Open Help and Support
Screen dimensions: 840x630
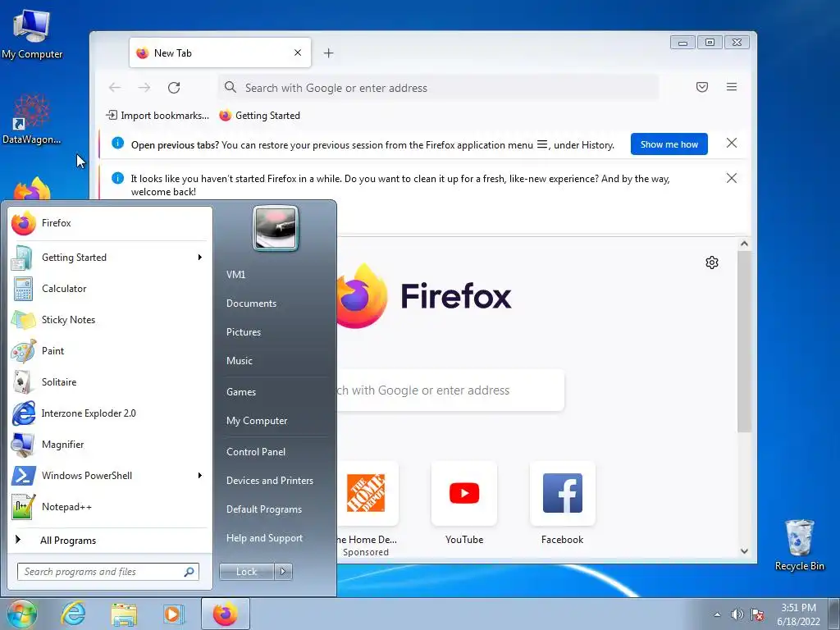click(x=264, y=538)
